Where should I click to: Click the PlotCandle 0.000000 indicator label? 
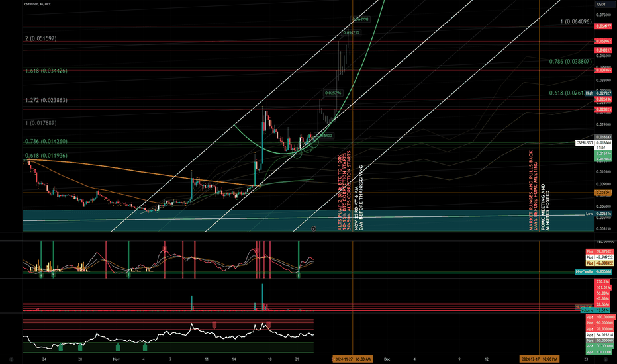(593, 272)
